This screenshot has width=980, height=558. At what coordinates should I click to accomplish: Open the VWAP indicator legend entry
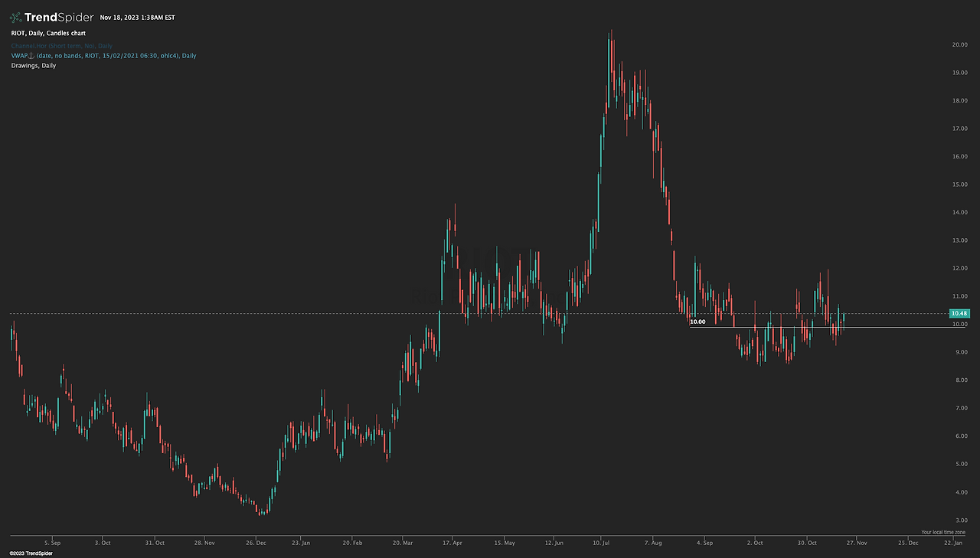(103, 56)
